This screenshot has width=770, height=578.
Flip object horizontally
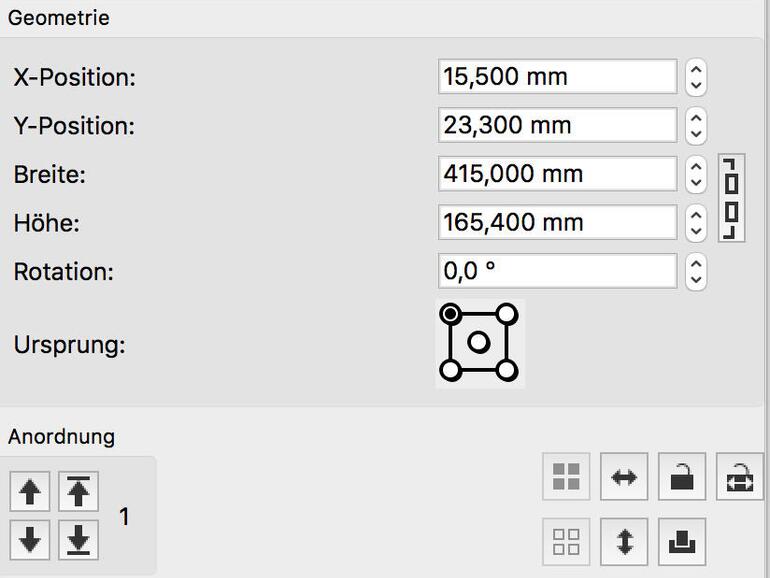[624, 477]
